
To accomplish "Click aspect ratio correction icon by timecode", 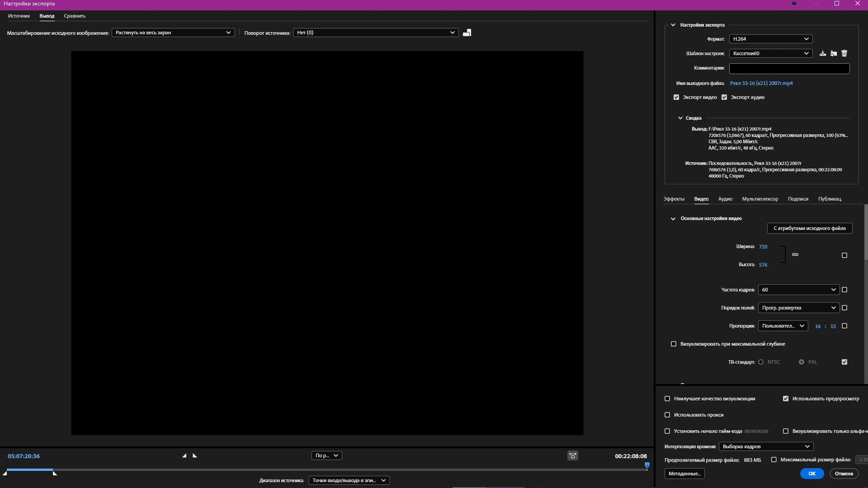I will 572,455.
